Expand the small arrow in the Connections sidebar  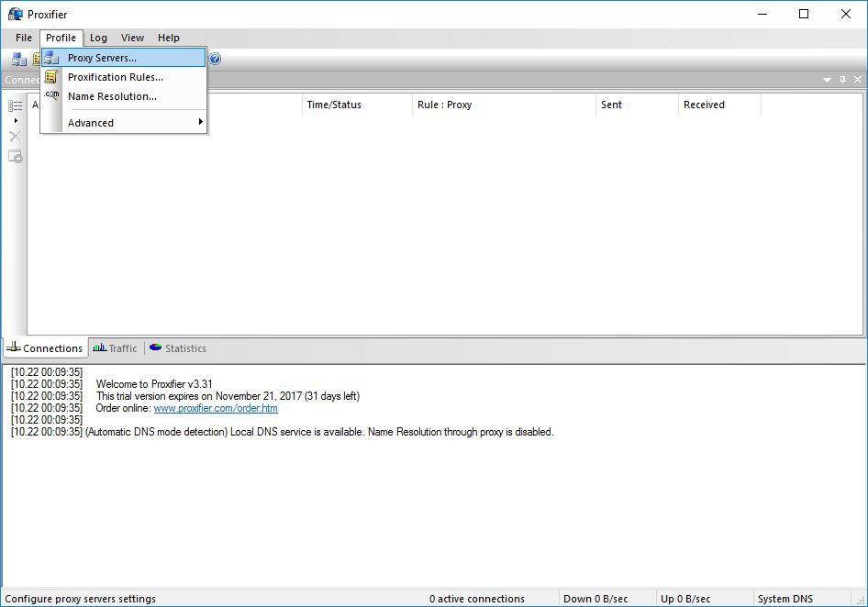16,121
